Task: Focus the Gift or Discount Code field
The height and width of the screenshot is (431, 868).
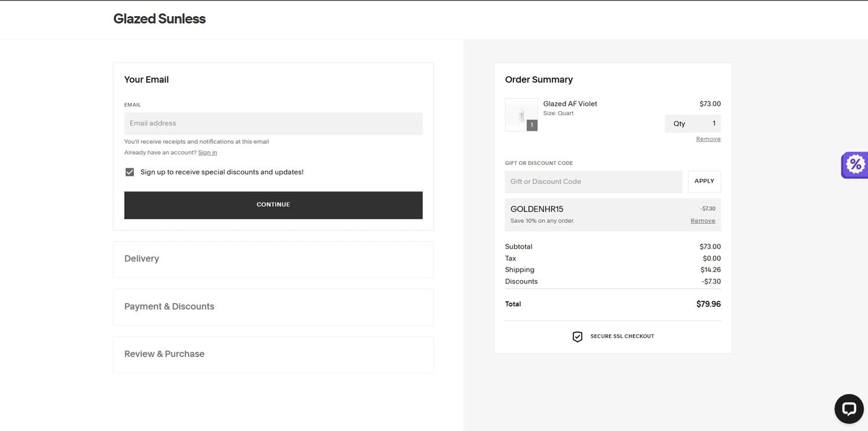Action: (594, 182)
